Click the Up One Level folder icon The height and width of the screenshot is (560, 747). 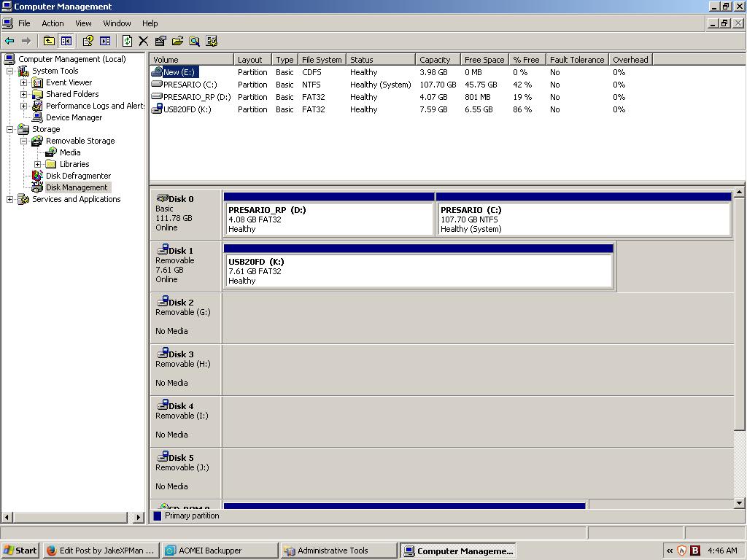(x=49, y=41)
